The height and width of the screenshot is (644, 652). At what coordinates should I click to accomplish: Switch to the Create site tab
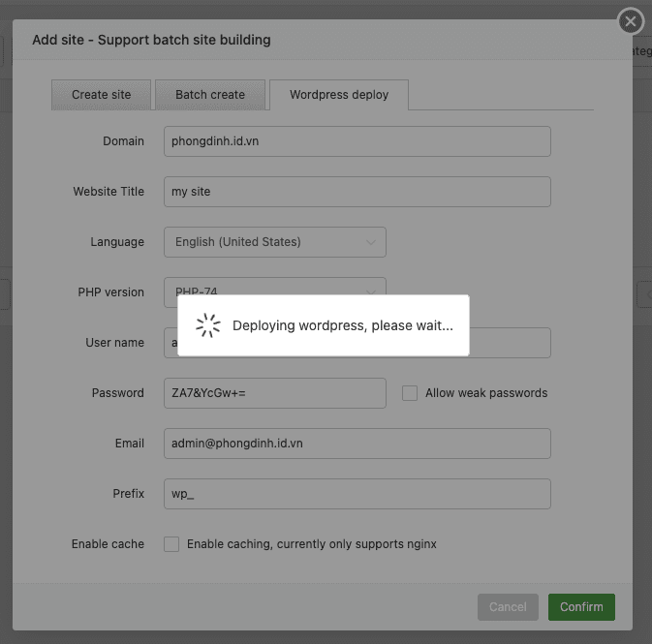[101, 95]
